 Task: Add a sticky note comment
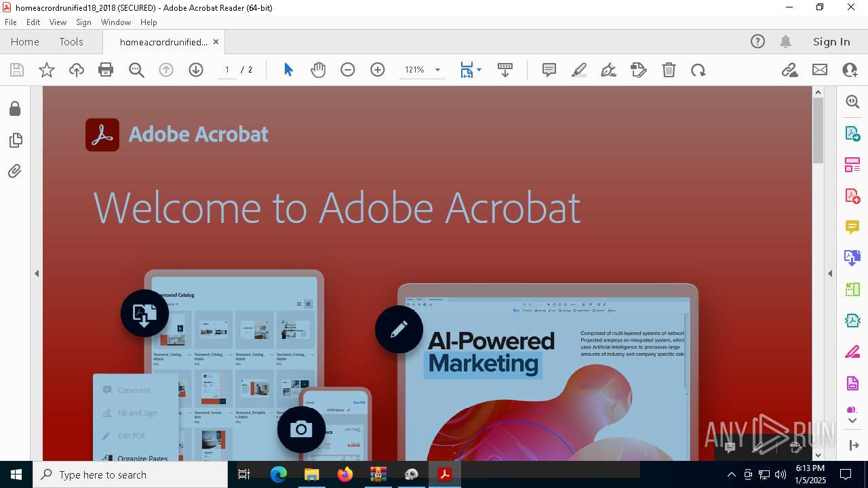[x=549, y=70]
